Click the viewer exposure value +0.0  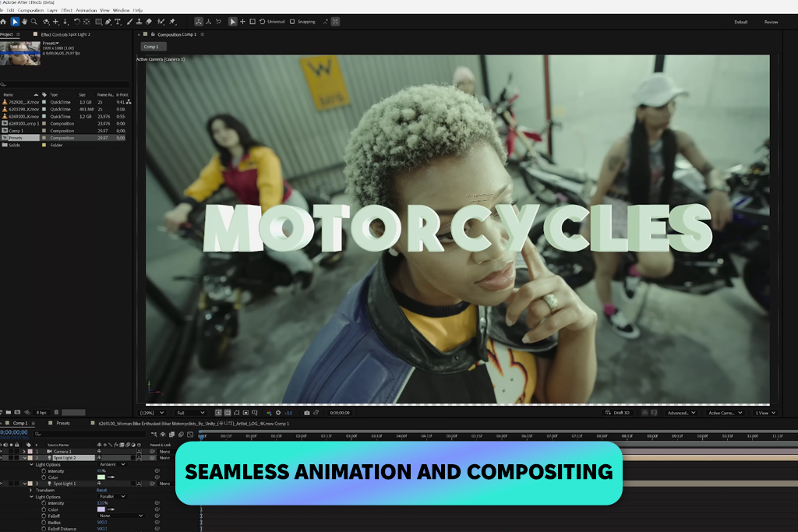tap(288, 413)
